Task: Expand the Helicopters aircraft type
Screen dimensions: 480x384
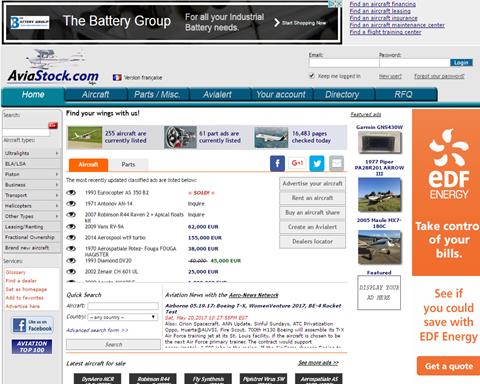Action: [32, 206]
